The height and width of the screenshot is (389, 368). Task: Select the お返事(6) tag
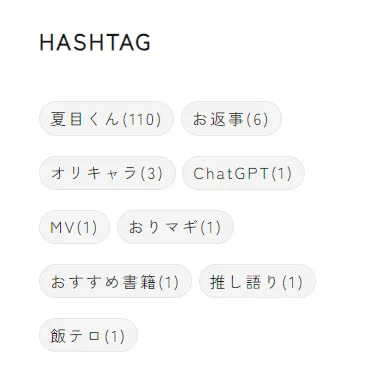(x=231, y=119)
